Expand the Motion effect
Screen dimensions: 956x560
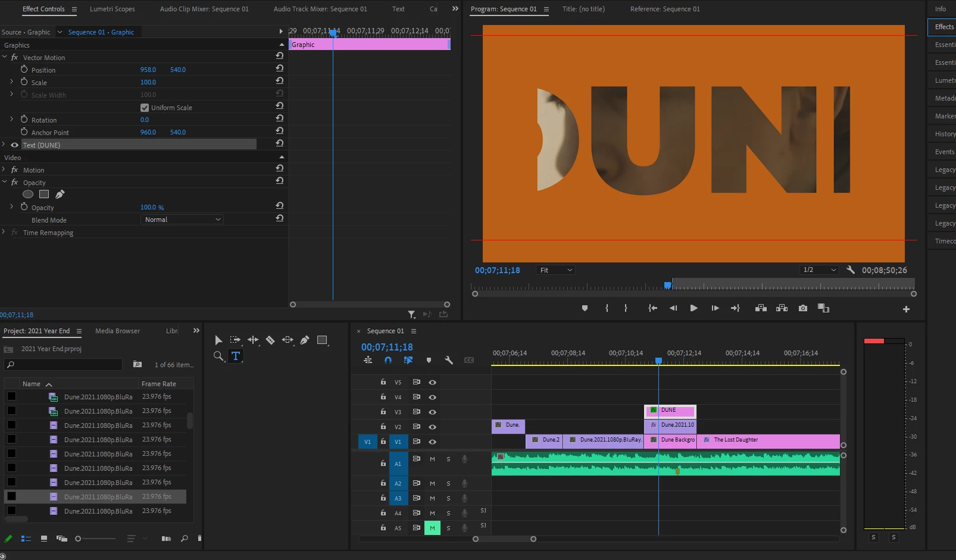4,170
